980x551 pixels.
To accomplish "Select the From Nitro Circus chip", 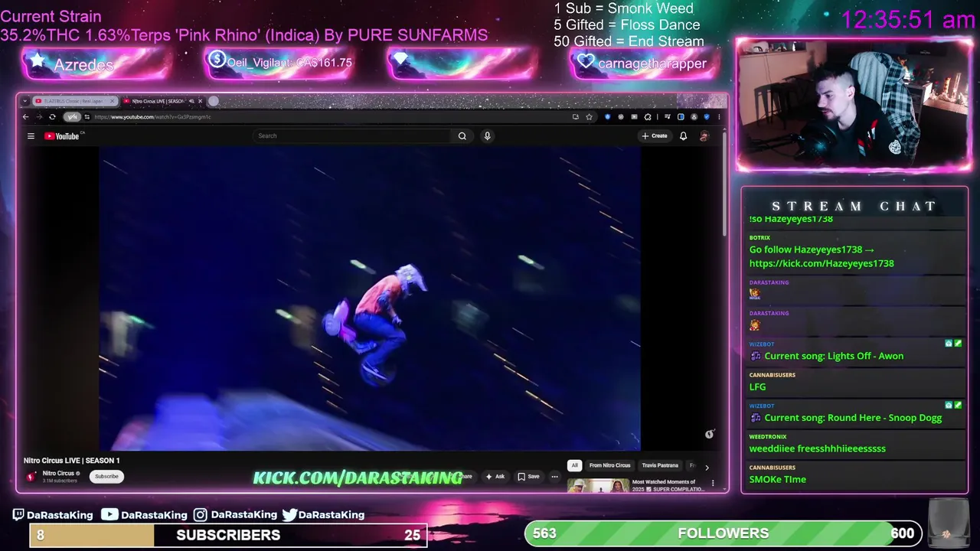I will (609, 465).
